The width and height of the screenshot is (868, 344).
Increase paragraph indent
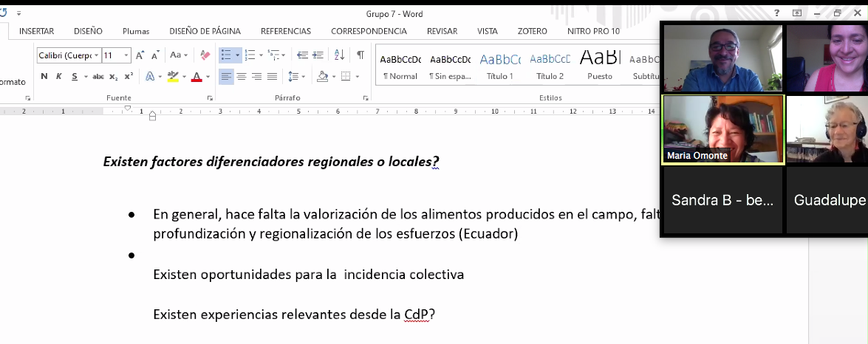click(x=319, y=55)
